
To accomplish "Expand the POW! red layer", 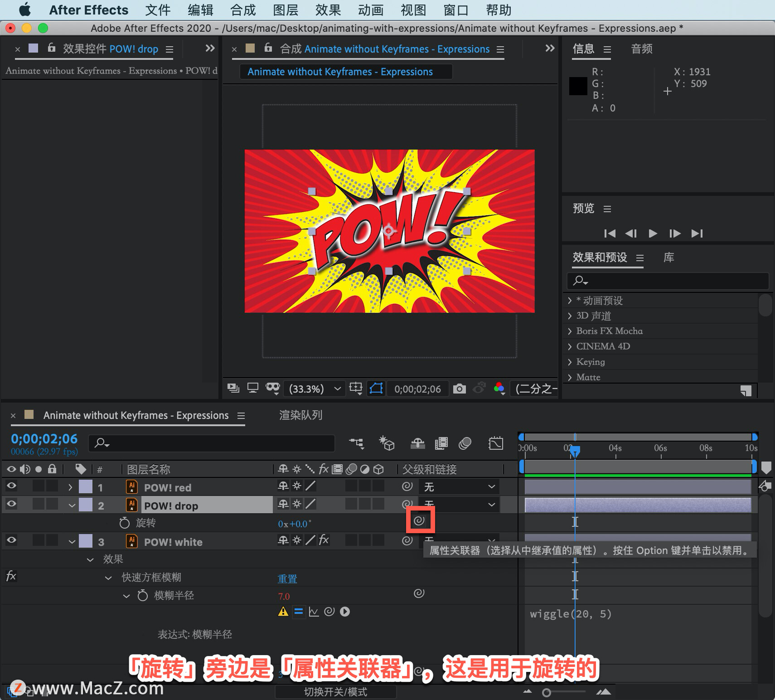I will pyautogui.click(x=70, y=487).
